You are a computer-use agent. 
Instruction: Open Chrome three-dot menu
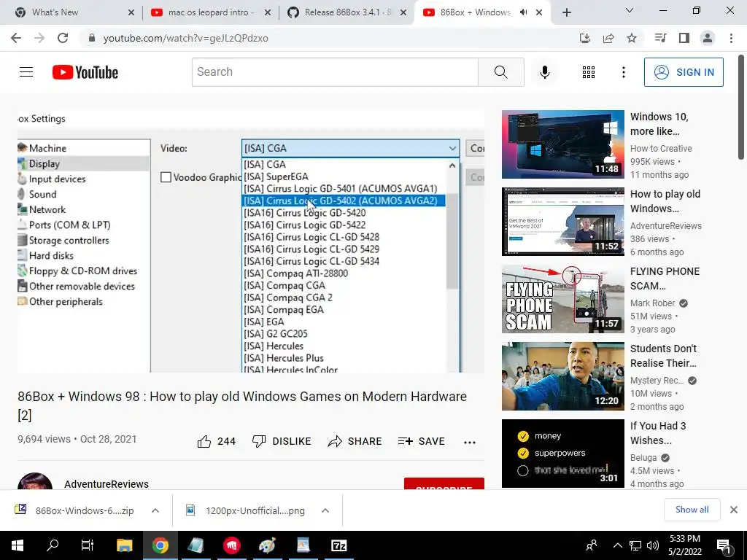(x=731, y=38)
